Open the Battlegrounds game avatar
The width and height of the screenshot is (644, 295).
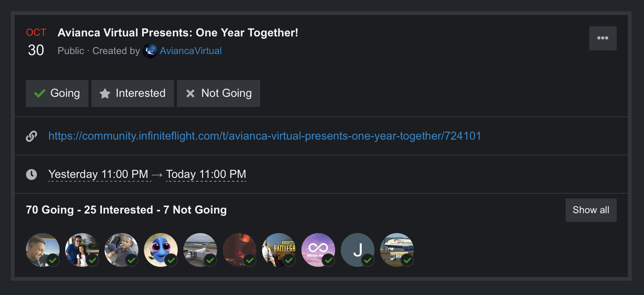pyautogui.click(x=279, y=250)
